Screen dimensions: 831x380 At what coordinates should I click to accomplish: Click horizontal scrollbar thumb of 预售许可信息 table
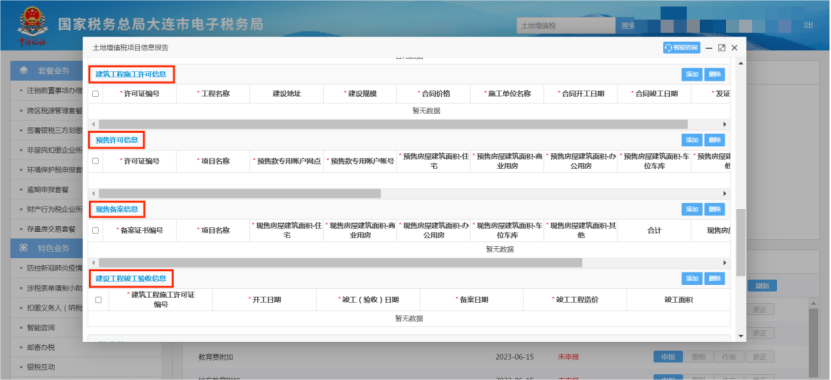(240, 193)
